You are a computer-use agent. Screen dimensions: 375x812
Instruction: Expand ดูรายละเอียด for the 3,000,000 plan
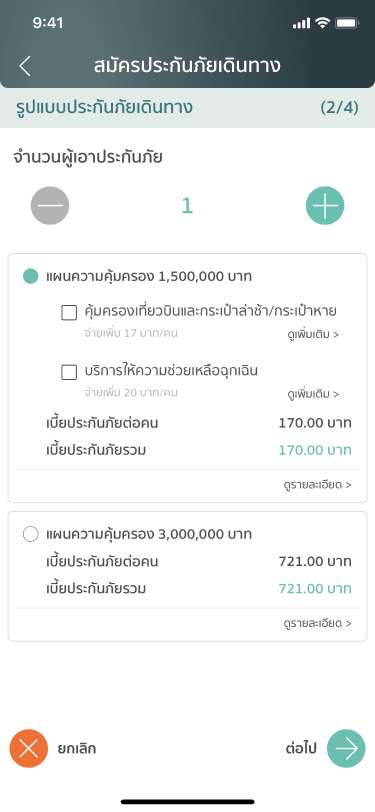[x=318, y=623]
